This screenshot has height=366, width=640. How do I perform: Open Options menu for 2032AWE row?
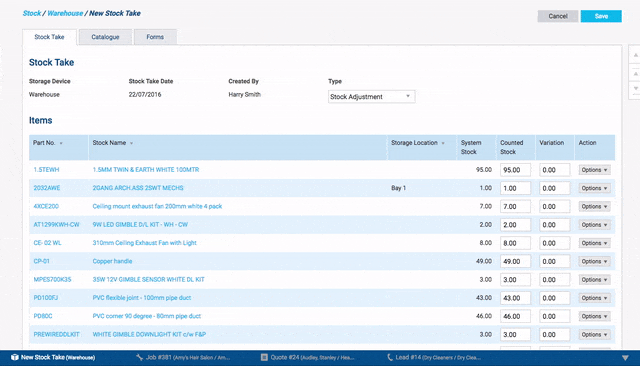[x=594, y=188]
